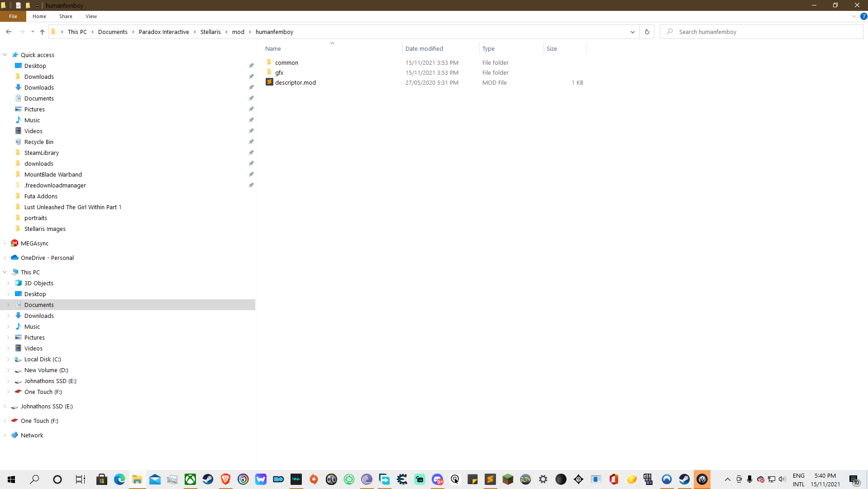Open the MEGAsync location in sidebar
868x489 pixels.
pos(34,243)
